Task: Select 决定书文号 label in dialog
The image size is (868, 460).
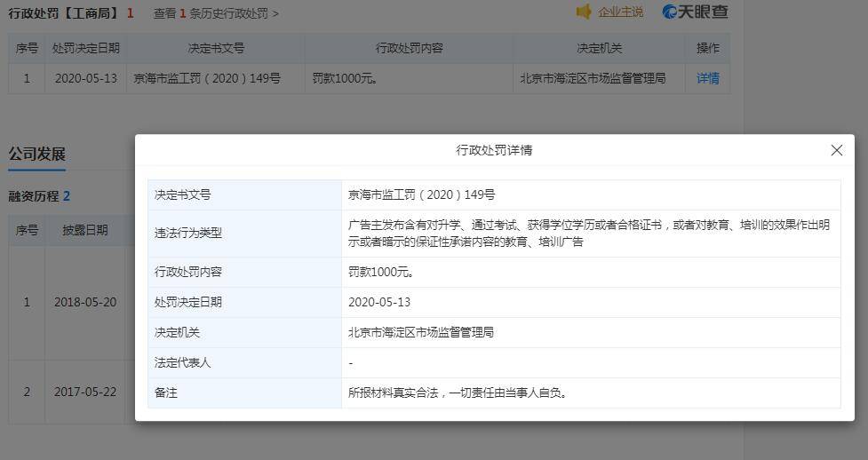Action: pos(183,194)
